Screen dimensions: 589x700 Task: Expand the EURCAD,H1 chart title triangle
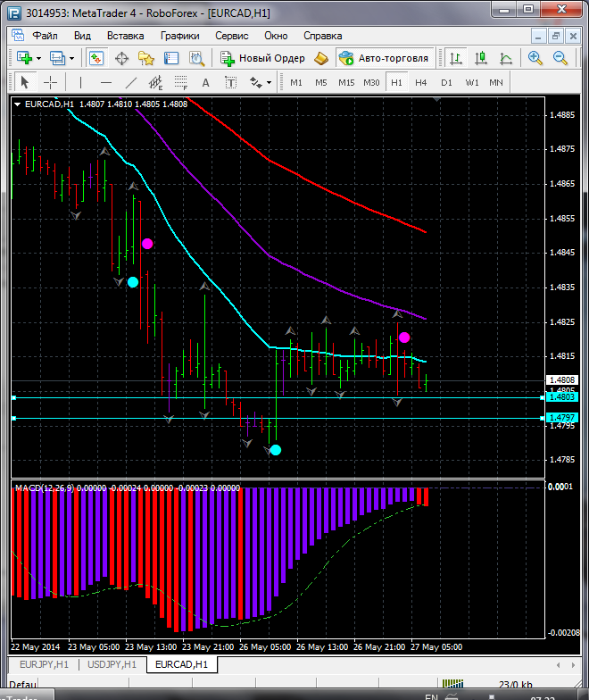click(18, 104)
